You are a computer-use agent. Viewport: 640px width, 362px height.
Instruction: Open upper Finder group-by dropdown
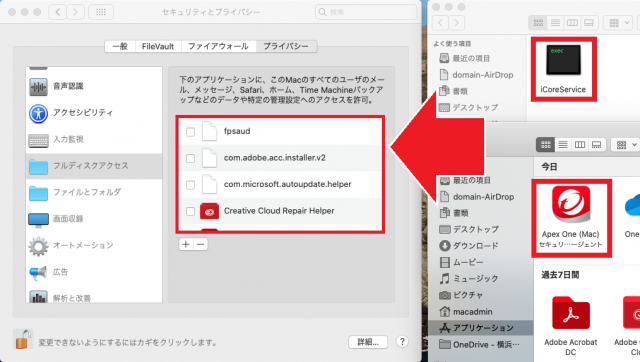(619, 23)
